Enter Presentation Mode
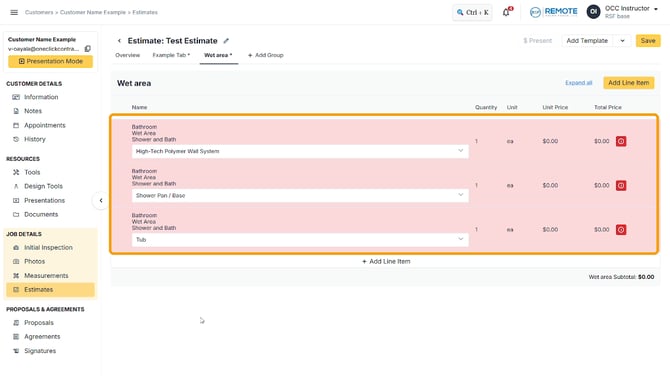 click(50, 62)
